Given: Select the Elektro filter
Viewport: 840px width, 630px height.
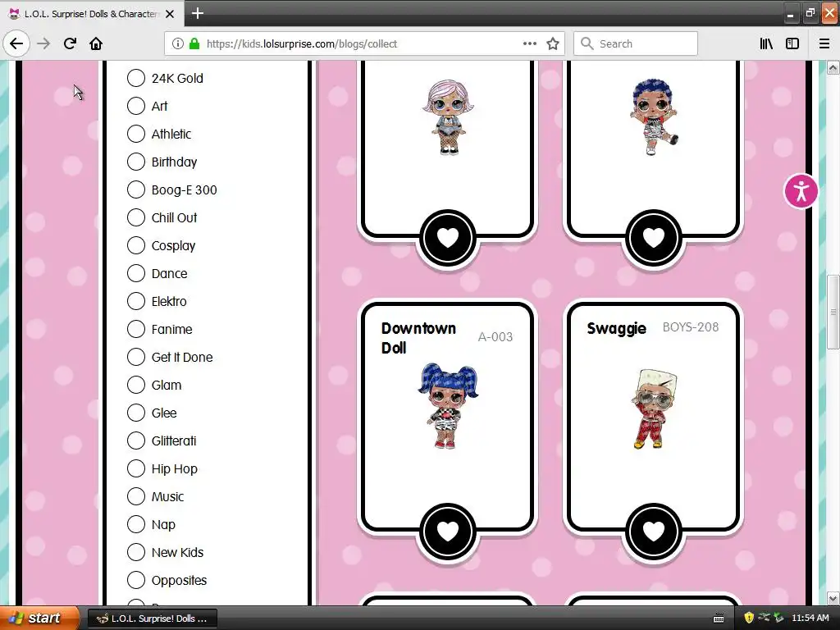Looking at the screenshot, I should click(157, 301).
